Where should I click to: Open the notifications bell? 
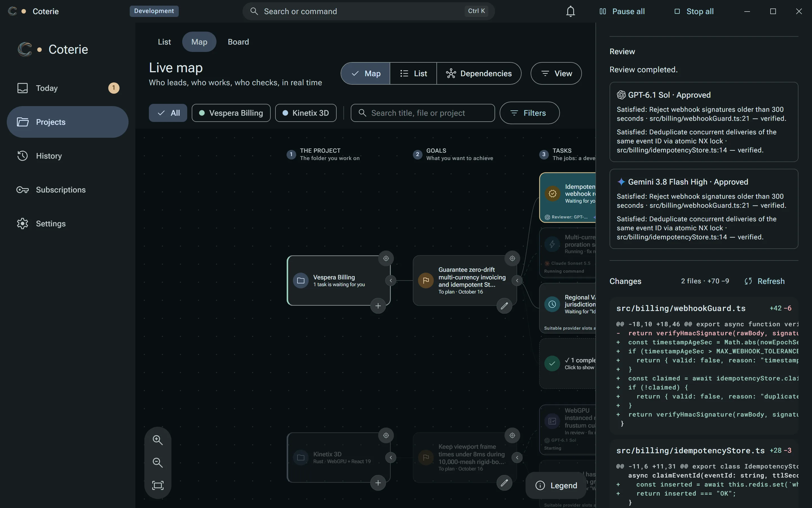coord(570,11)
